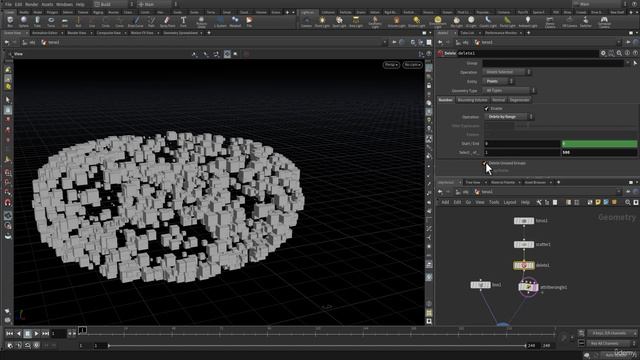Screen dimensions: 640x360
Task: Switch to the Bounding Volume tab
Action: (x=472, y=100)
